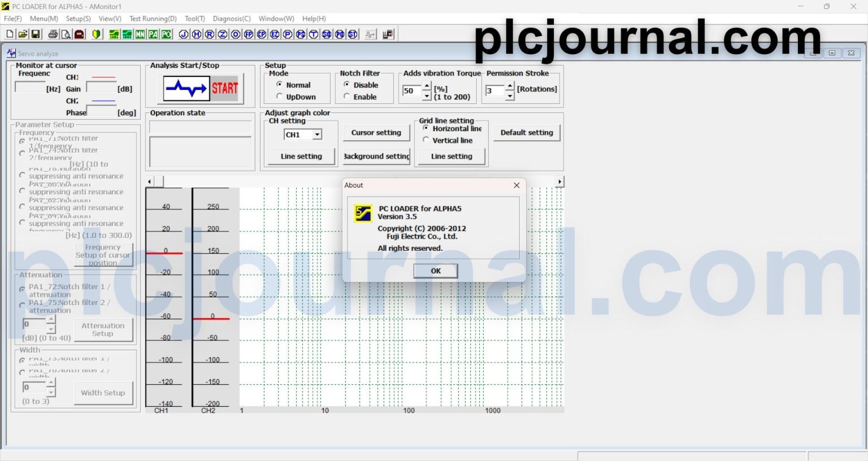
Task: Confirm the About dialog with OK
Action: click(435, 271)
